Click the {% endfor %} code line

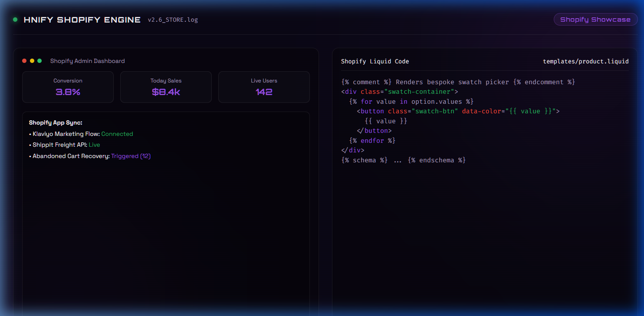[x=372, y=141]
